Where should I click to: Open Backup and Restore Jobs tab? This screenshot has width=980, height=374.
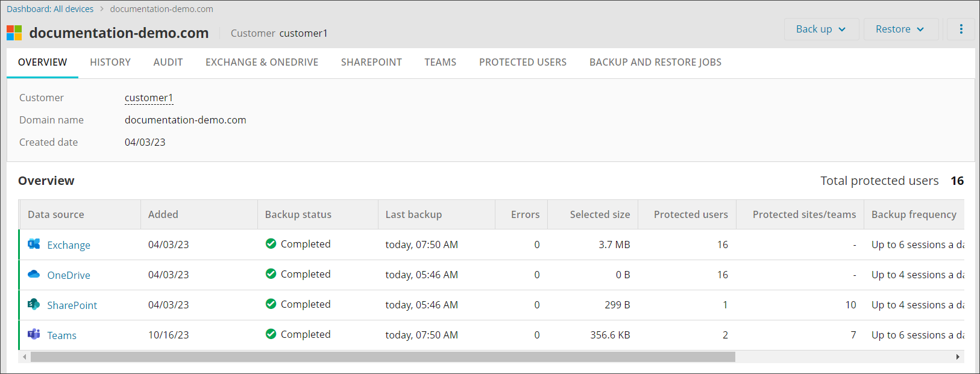tap(655, 62)
